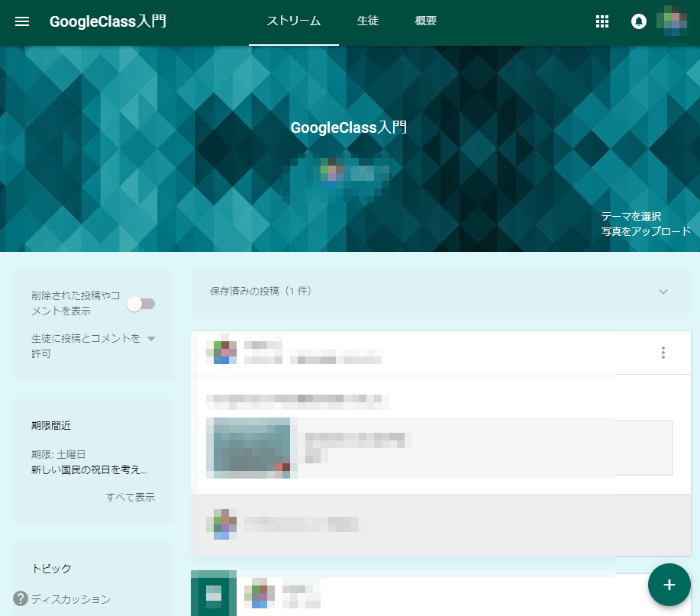Open the post's three-dot options menu

663,353
